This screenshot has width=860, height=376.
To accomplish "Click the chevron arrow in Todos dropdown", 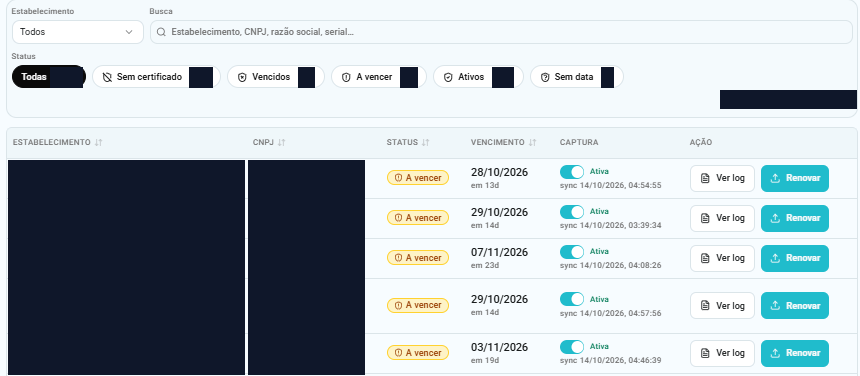I will pyautogui.click(x=129, y=32).
